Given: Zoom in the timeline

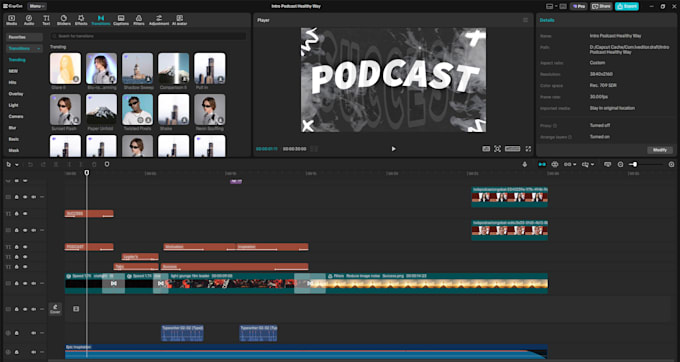Looking at the screenshot, I should [x=671, y=165].
